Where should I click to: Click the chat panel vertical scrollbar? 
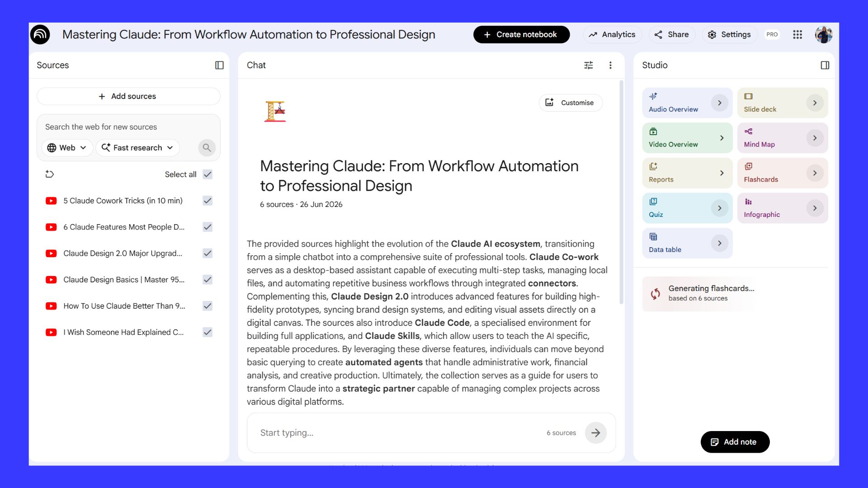tap(621, 192)
